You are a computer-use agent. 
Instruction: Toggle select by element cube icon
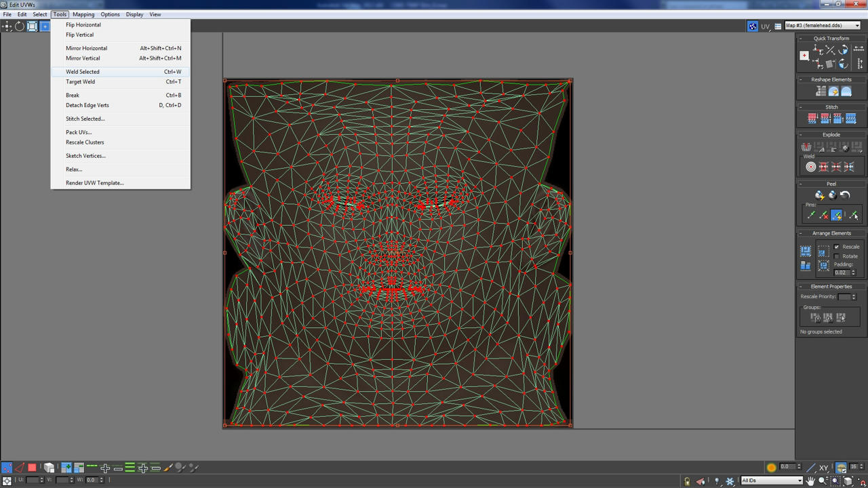click(49, 468)
